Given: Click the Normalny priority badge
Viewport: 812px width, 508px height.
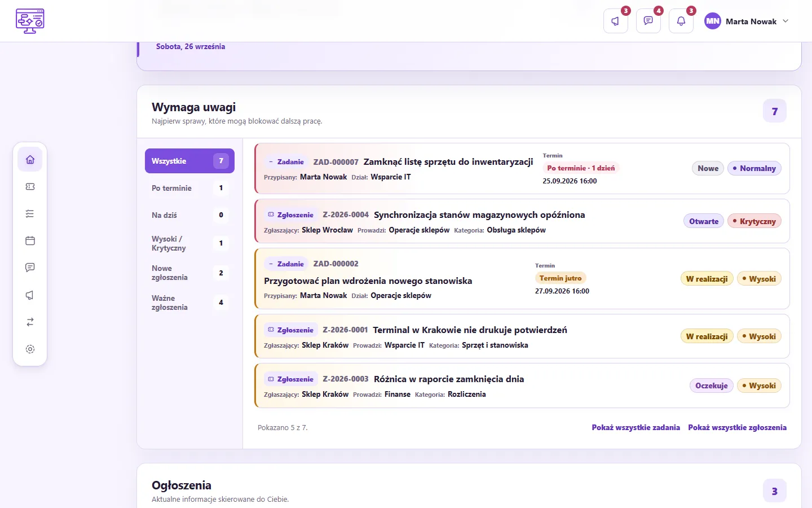Looking at the screenshot, I should [x=754, y=168].
